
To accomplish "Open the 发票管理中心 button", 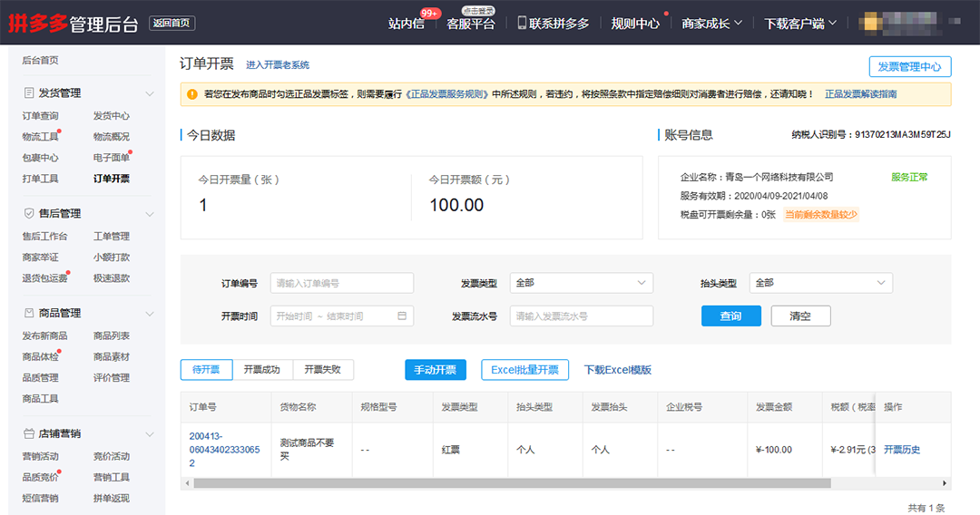I will coord(910,67).
